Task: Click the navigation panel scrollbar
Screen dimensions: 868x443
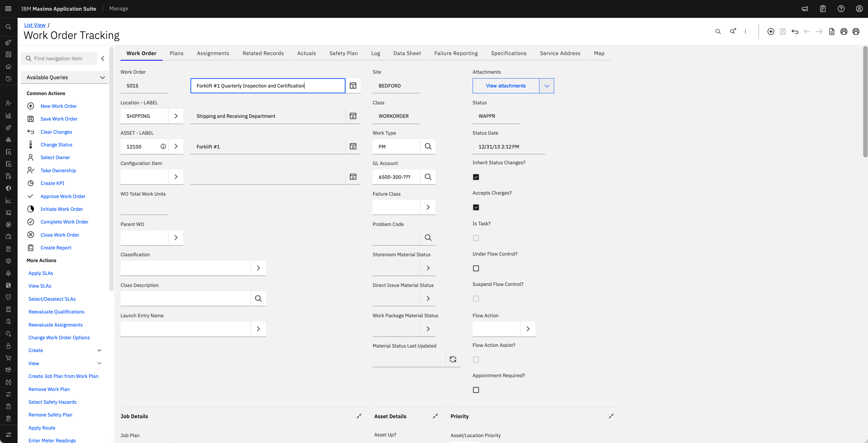Action: tap(111, 169)
